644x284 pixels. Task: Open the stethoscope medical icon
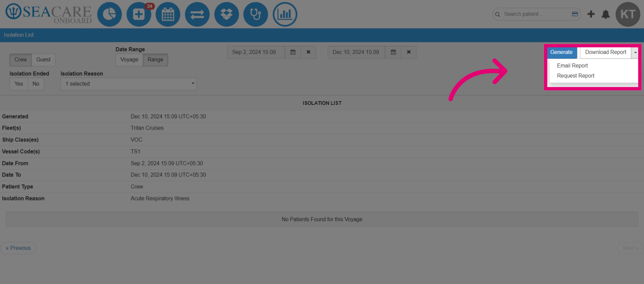click(256, 14)
